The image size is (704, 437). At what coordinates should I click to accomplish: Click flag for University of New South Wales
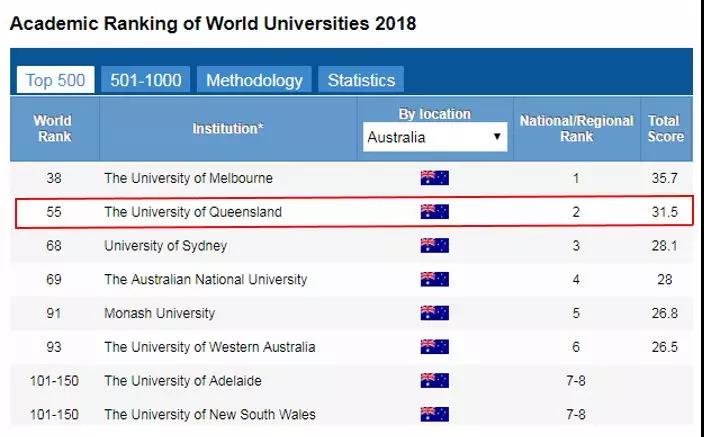[434, 414]
